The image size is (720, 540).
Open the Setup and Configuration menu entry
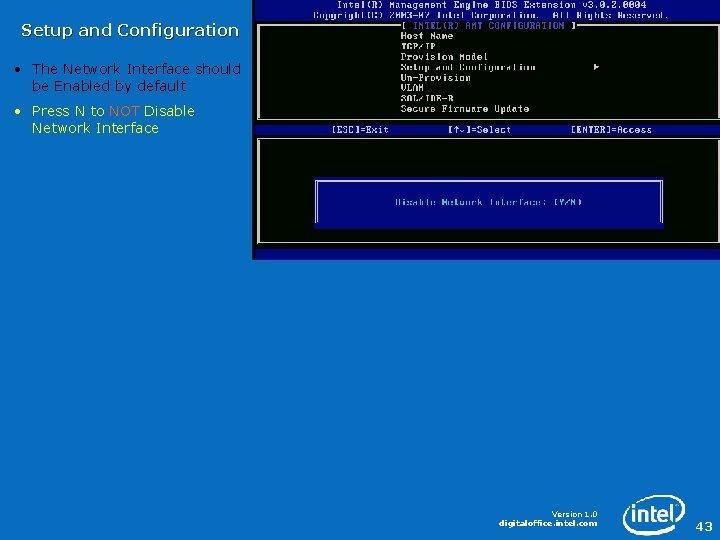point(468,68)
